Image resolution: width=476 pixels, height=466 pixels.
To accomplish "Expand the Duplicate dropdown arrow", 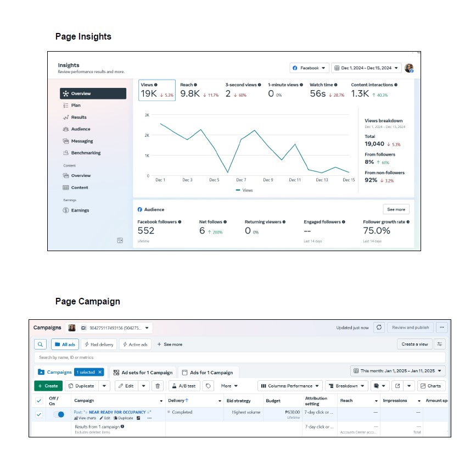I will (104, 386).
